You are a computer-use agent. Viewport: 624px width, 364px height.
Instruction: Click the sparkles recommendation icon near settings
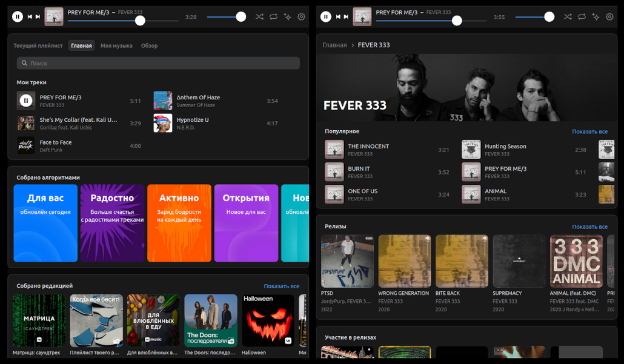pos(288,16)
